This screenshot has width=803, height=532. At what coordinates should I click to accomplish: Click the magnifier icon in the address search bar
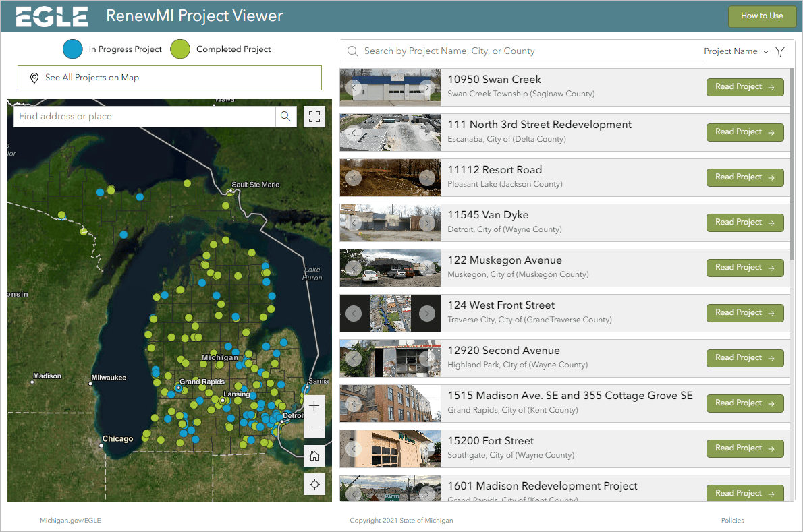tap(285, 116)
